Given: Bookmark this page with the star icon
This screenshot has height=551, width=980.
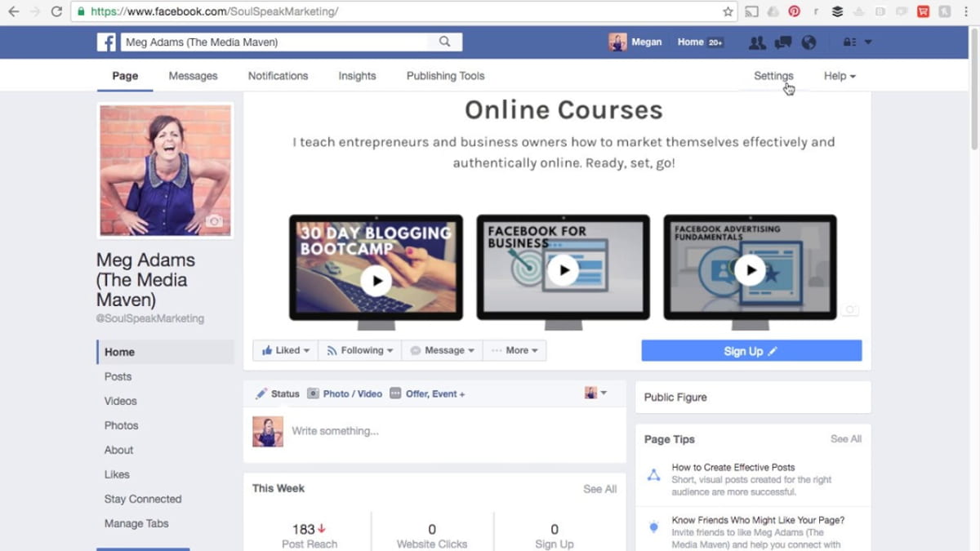Looking at the screenshot, I should (x=728, y=11).
